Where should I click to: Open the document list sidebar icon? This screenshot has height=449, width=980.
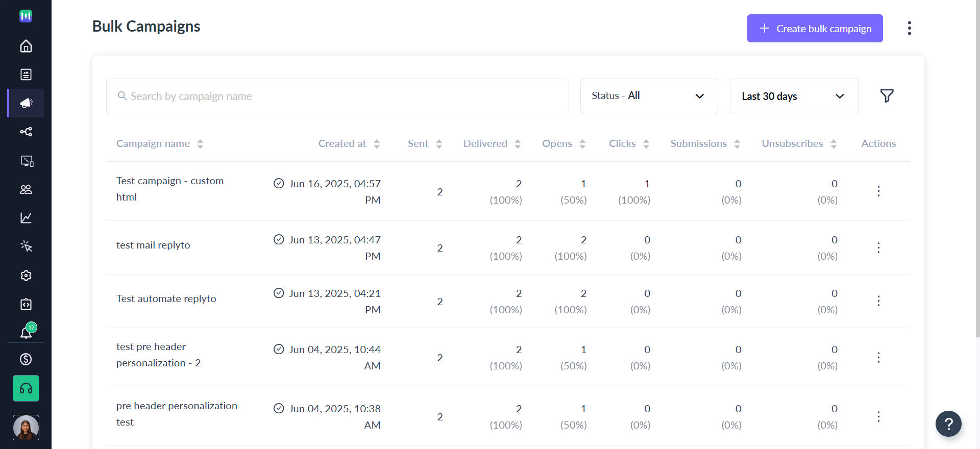tap(26, 74)
